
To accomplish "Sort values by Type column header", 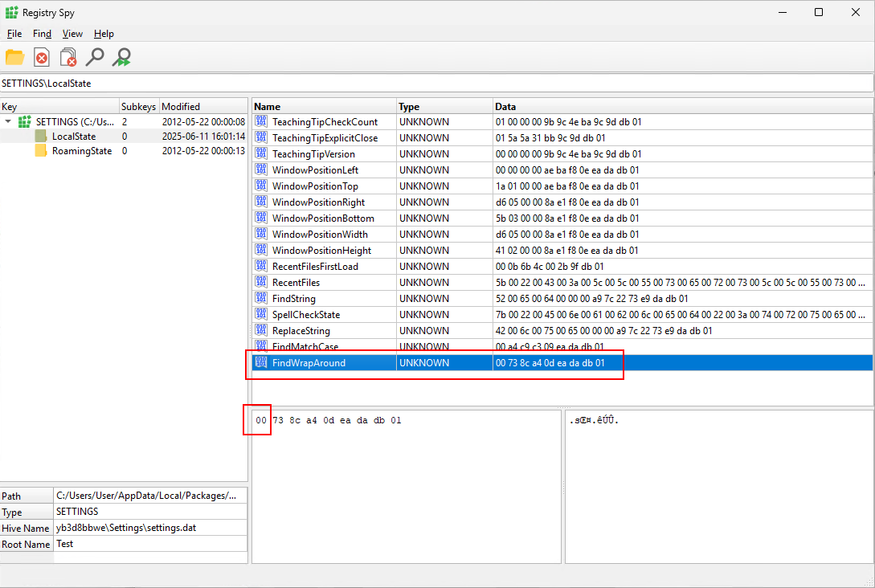I will (x=444, y=107).
